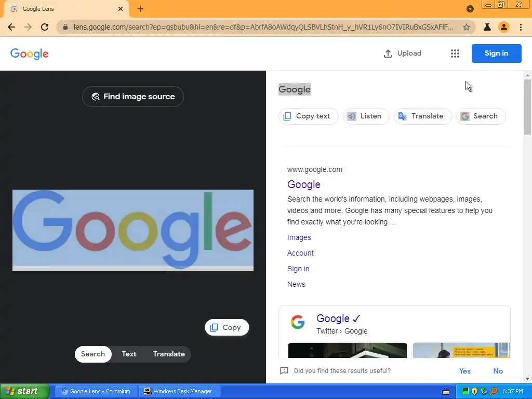
Task: Open a new browser tab
Action: [140, 9]
